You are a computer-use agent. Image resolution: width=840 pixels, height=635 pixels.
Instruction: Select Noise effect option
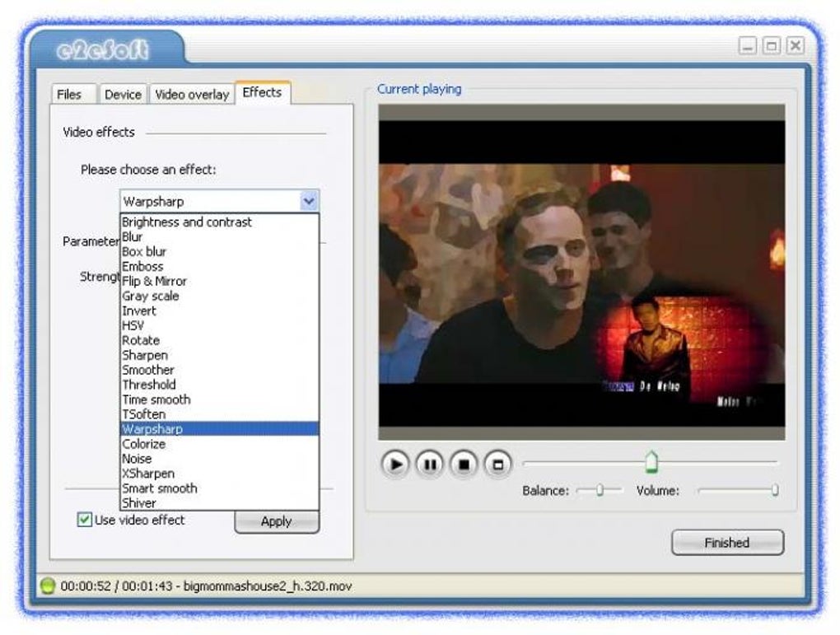coord(219,459)
